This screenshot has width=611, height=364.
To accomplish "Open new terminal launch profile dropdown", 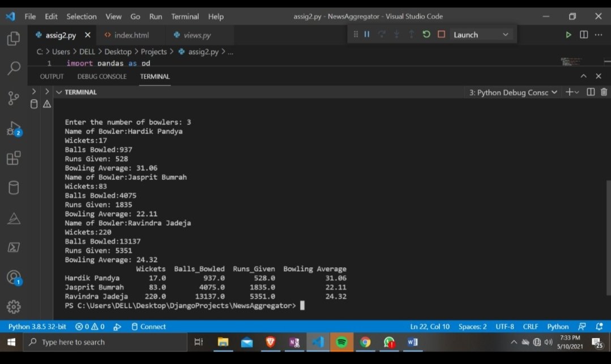I will click(577, 92).
